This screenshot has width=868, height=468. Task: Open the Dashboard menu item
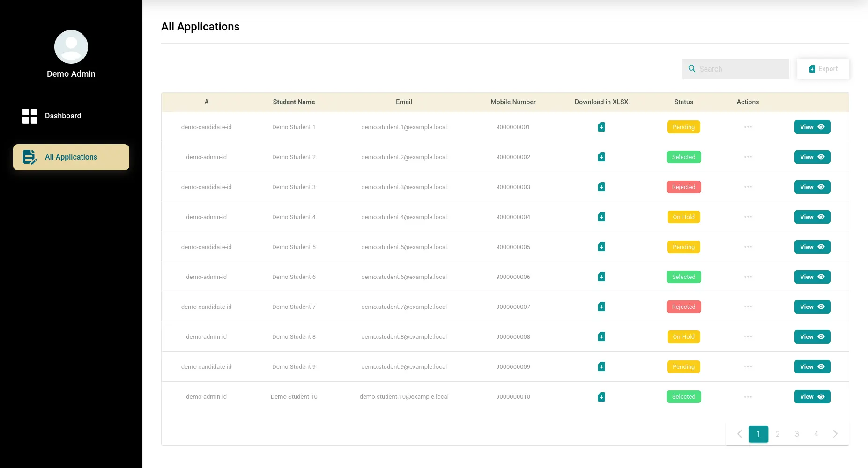pyautogui.click(x=63, y=116)
